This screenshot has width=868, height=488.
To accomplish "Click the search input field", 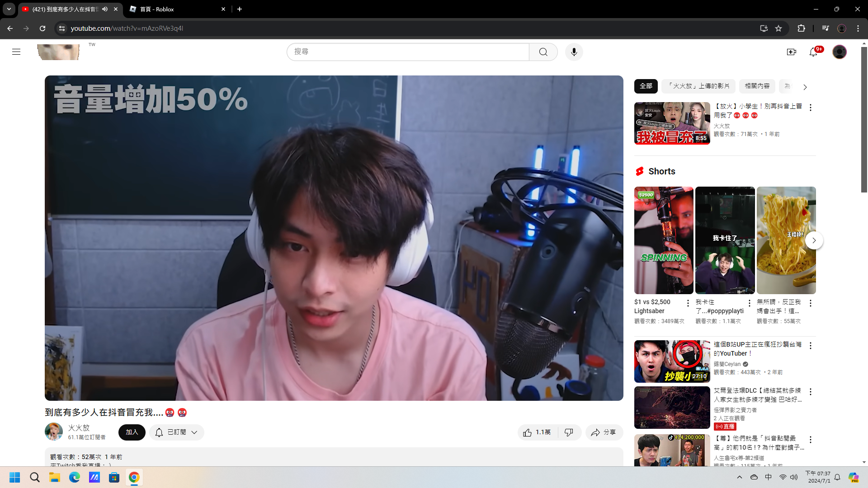I will coord(408,52).
